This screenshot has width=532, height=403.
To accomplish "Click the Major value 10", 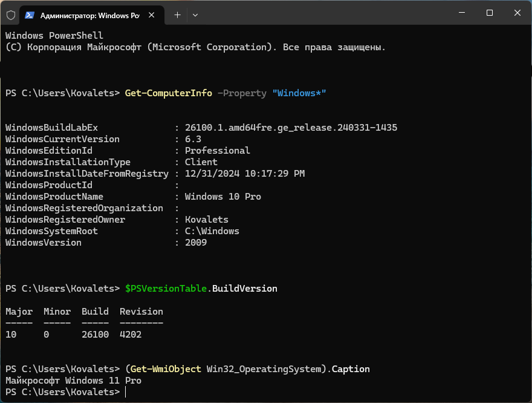I will [x=11, y=335].
